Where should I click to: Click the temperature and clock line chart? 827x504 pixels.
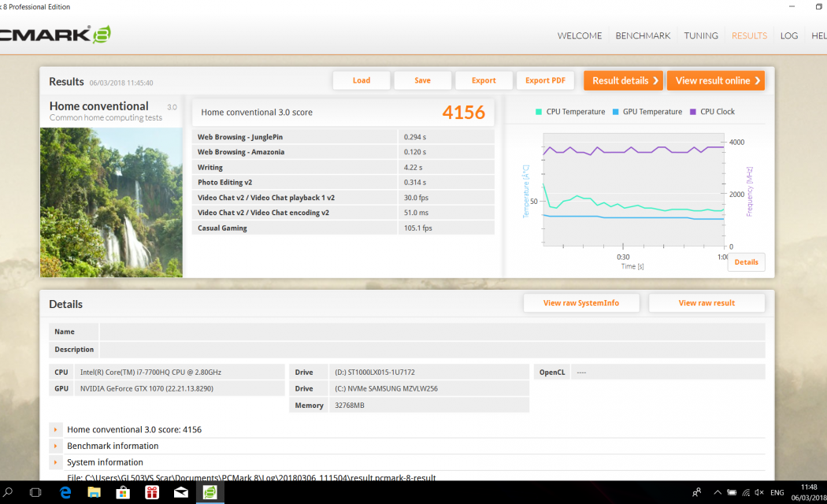pyautogui.click(x=633, y=190)
